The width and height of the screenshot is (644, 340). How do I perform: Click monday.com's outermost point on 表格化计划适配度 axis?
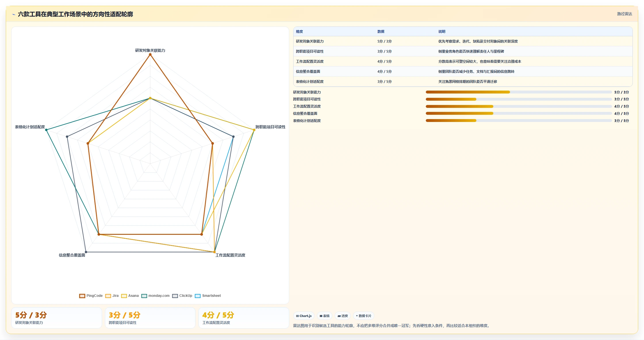point(46,130)
